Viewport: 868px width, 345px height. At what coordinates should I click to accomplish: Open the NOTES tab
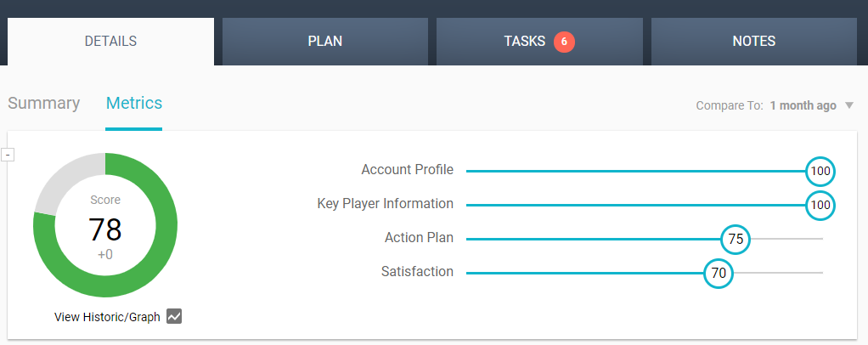[x=753, y=41]
